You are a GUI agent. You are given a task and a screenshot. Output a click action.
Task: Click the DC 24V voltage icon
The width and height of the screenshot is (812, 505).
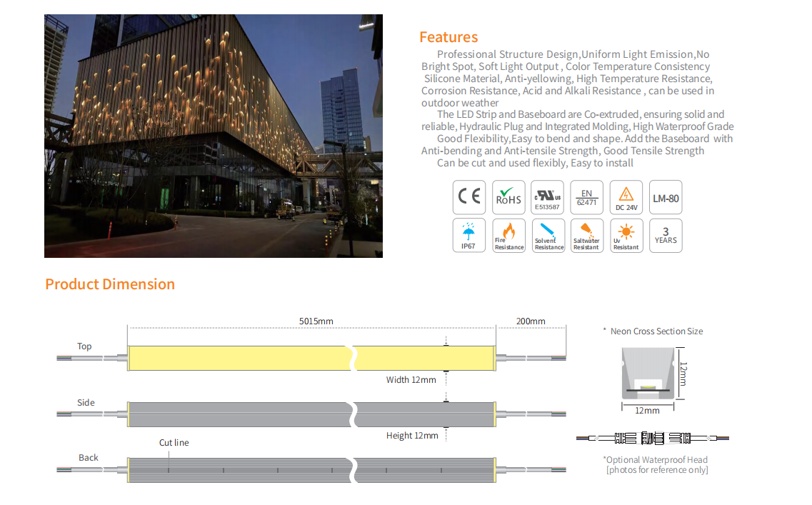[x=626, y=197]
